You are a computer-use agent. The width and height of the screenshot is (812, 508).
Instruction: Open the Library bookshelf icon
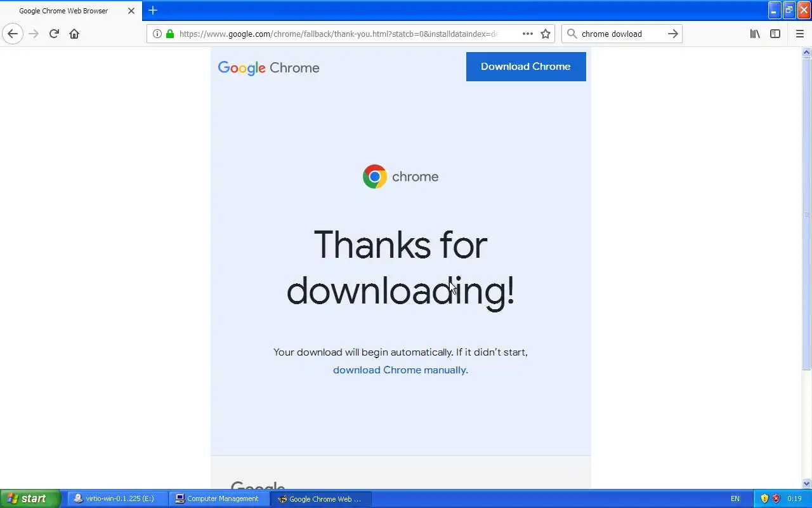(x=755, y=34)
